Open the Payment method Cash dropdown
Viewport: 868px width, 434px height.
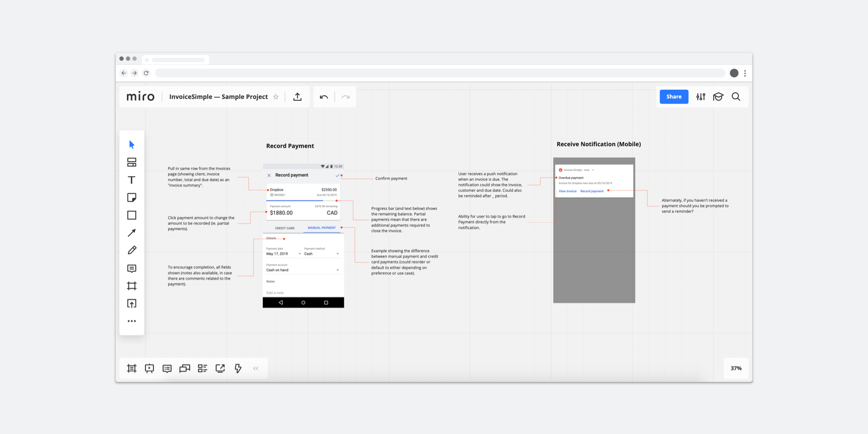338,254
